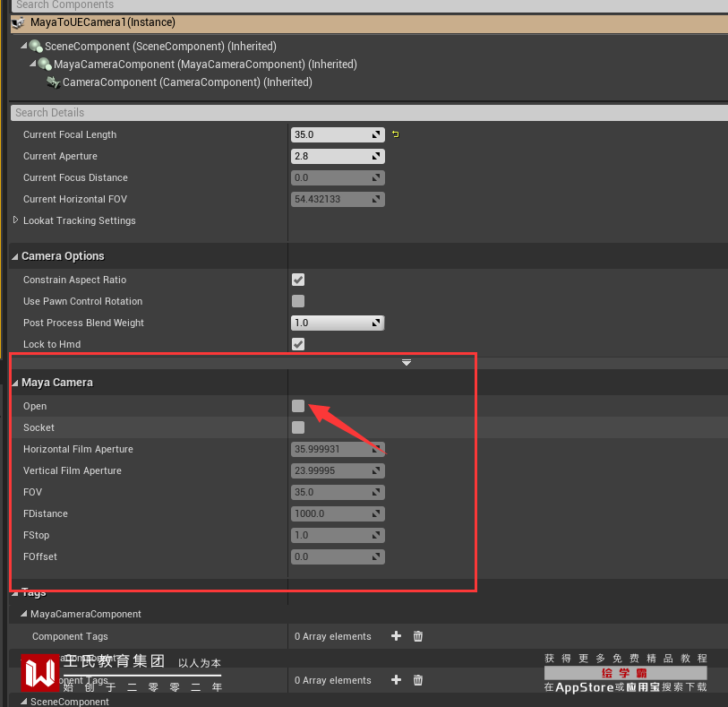Click the Horizontal Film Aperture label
Viewport: 728px width, 707px height.
tap(78, 449)
